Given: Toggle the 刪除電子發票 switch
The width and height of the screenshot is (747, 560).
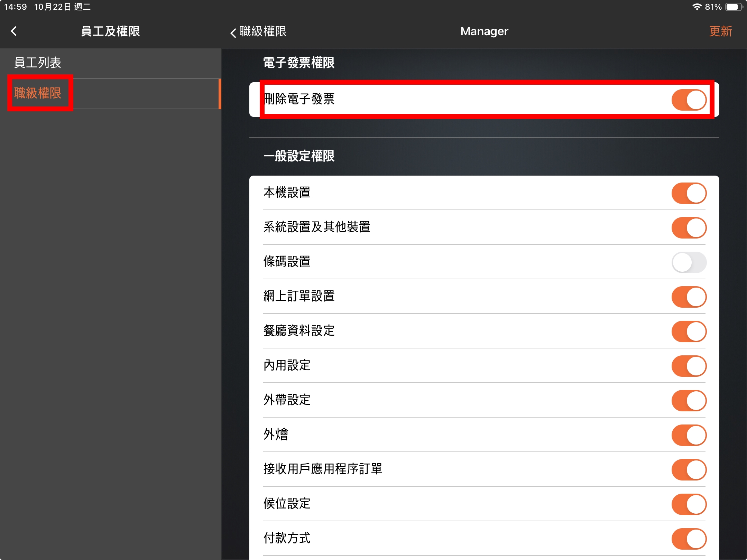Looking at the screenshot, I should click(689, 100).
